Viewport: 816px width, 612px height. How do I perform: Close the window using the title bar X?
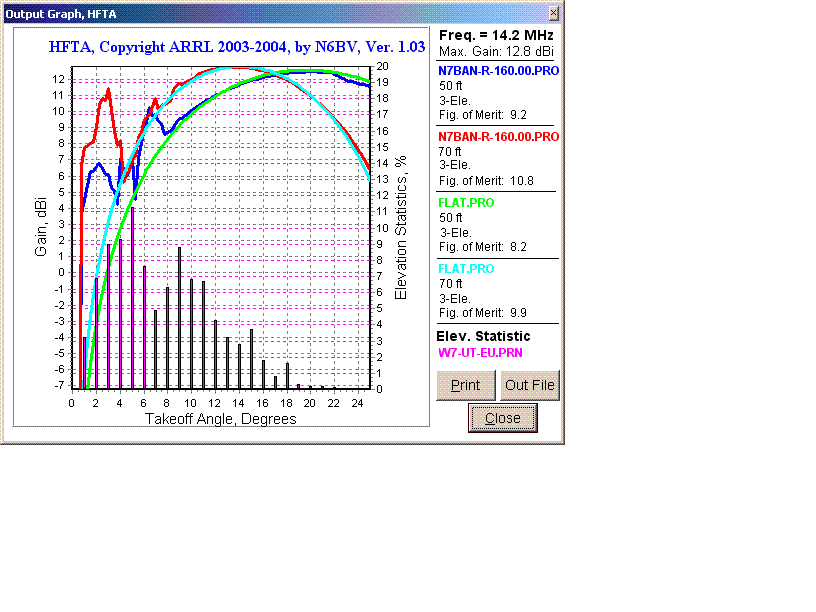(554, 13)
